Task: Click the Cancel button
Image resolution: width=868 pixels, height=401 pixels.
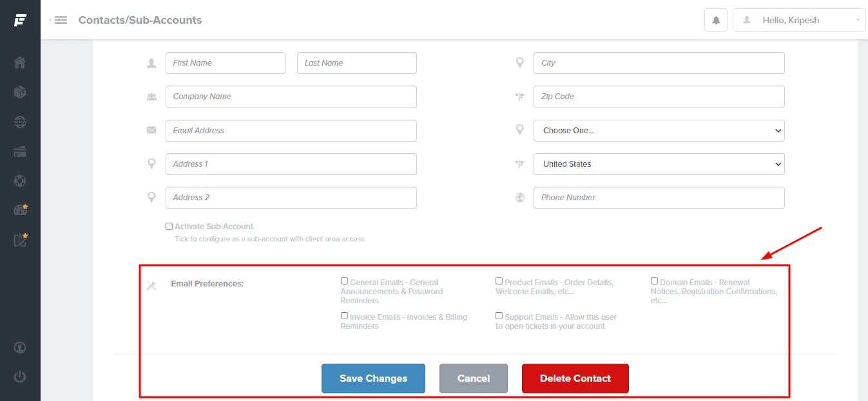Action: click(473, 378)
